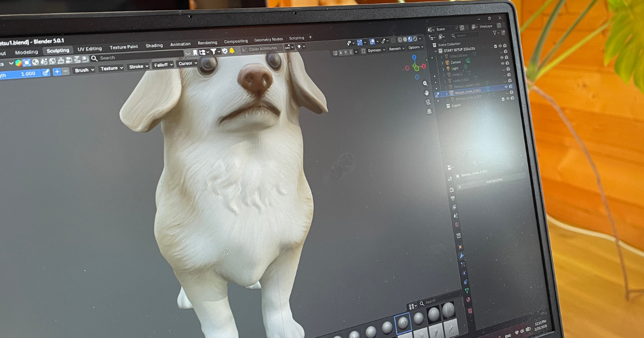Toggle Z axis symmetry
Viewport: 644px width, 338px height.
[x=350, y=52]
